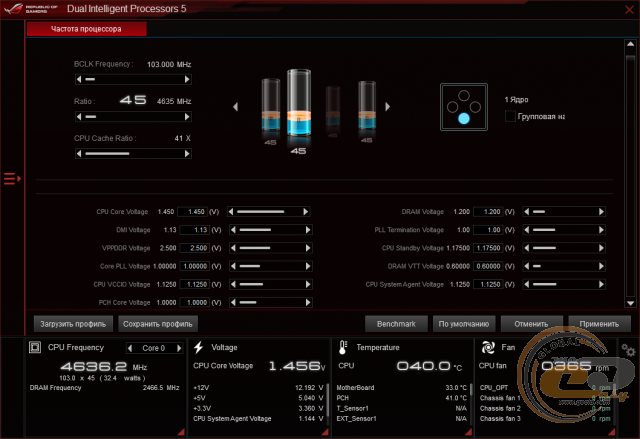The height and width of the screenshot is (439, 640).
Task: Expand CPU Frequency panel corner triangle
Action: click(x=181, y=432)
